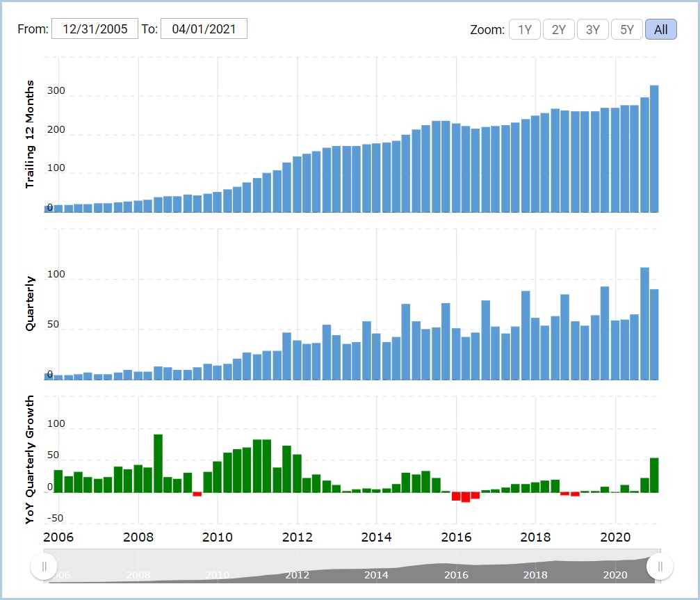Click the lowest red YoY bar in 2016
The width and height of the screenshot is (700, 600).
(x=466, y=497)
